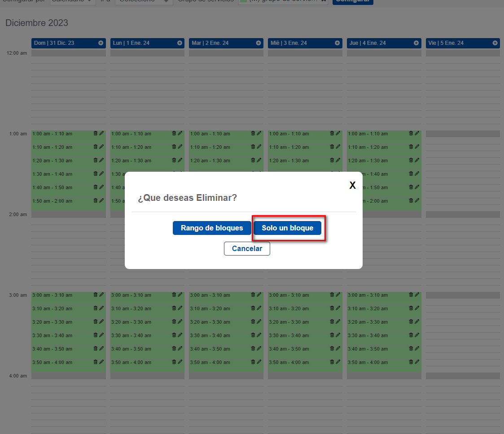Click Tuesday's "1:20 am - 1:30 am" block text
504x434 pixels.
[x=210, y=161]
